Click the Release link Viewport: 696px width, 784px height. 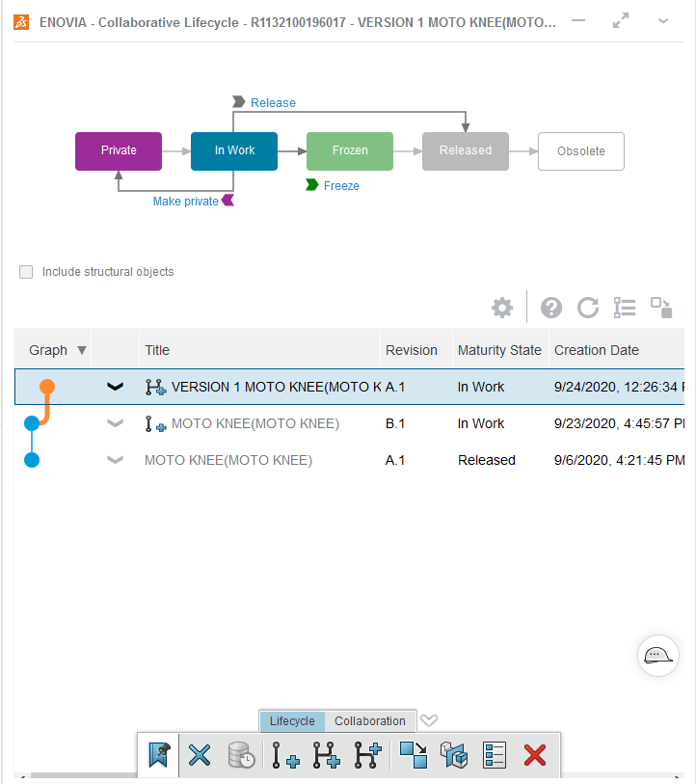[273, 102]
